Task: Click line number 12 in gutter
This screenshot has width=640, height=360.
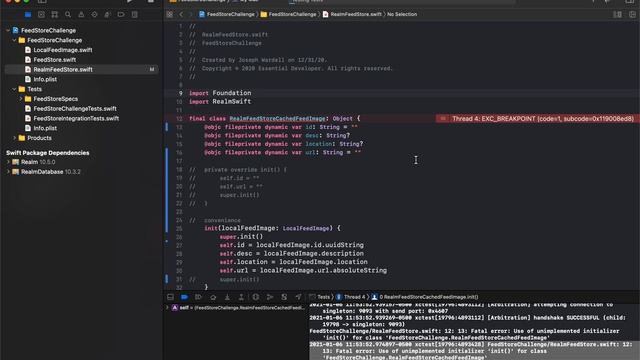Action: pyautogui.click(x=179, y=119)
